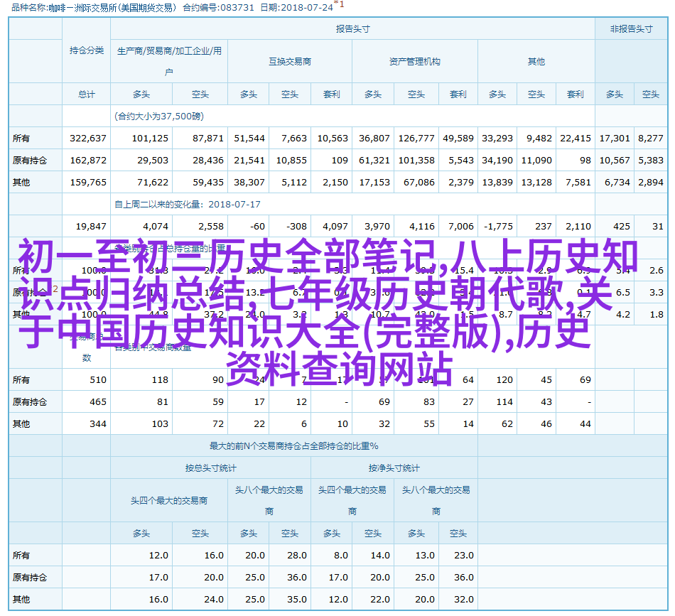Screen dimensions: 675x616
Task: Click the 非报告头寸 column header
Action: (x=630, y=29)
